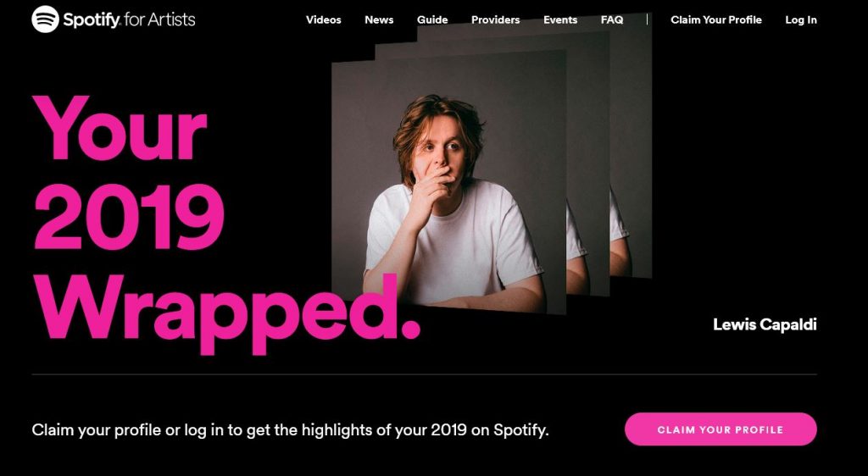868x476 pixels.
Task: Click the rearmost stacked photo card
Action: click(631, 147)
